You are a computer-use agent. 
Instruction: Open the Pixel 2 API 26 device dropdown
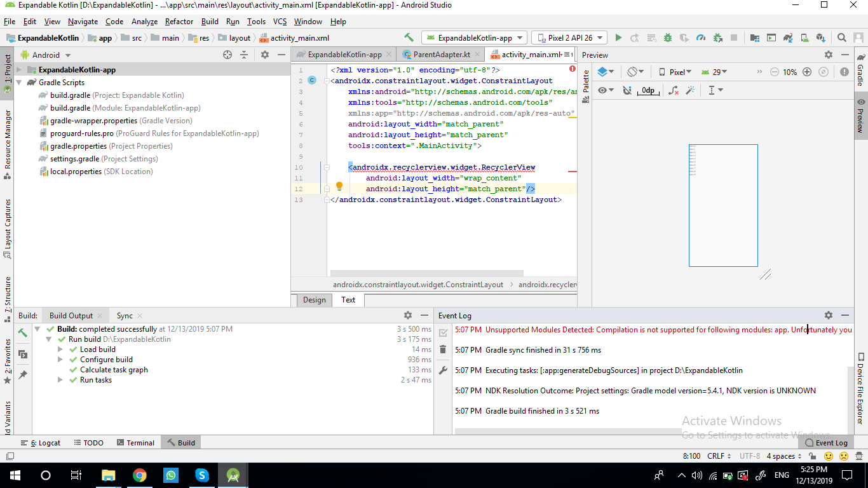[x=569, y=38]
